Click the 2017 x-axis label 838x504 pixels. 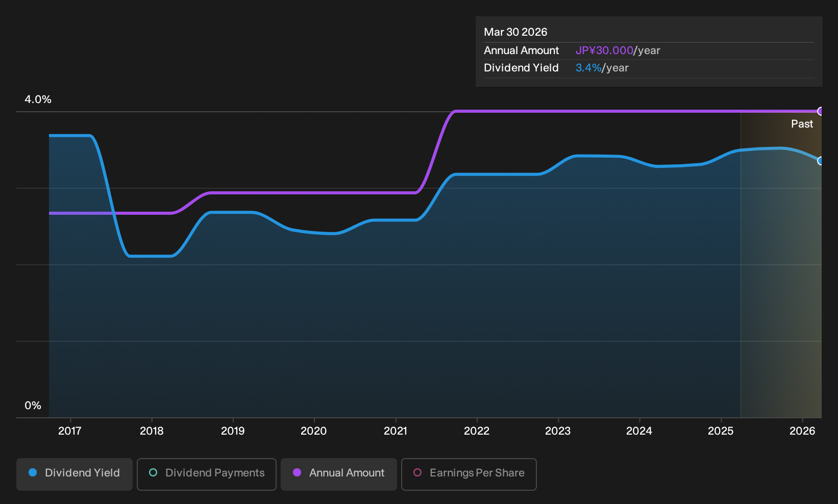point(70,431)
